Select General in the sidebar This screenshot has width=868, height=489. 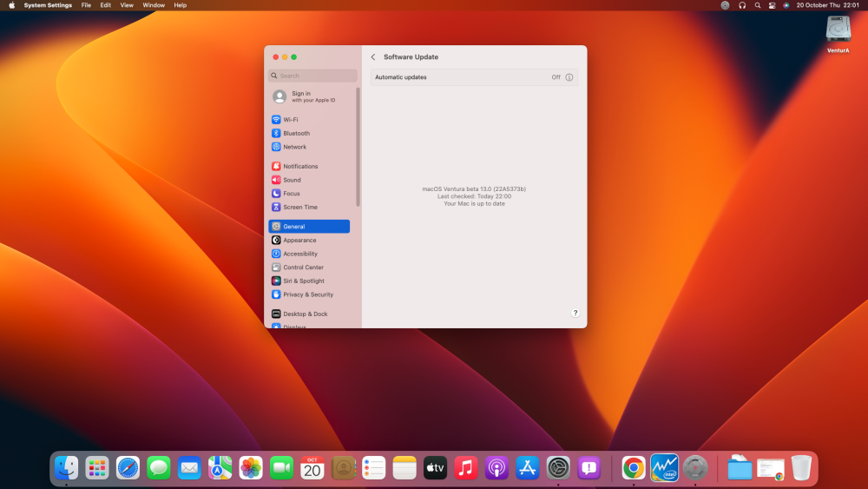[309, 227]
